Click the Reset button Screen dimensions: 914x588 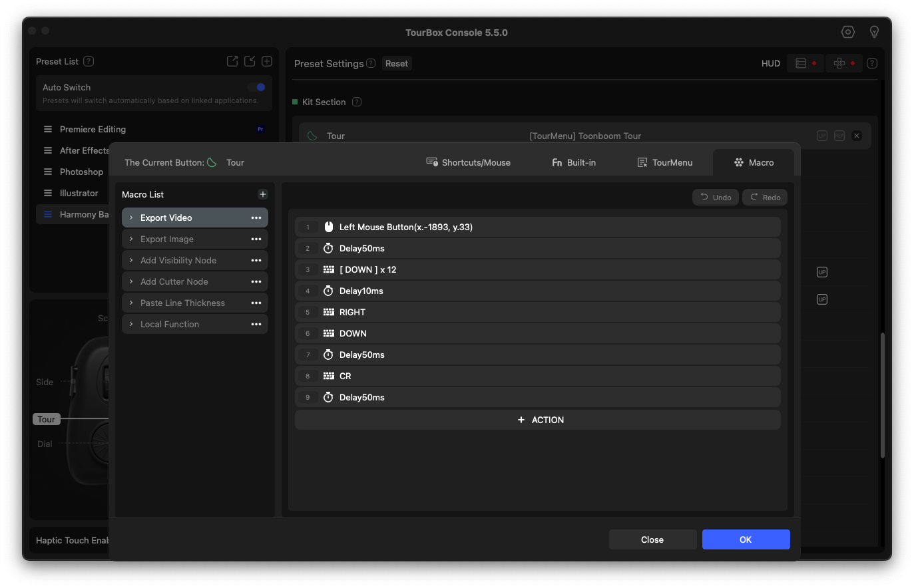click(x=397, y=63)
